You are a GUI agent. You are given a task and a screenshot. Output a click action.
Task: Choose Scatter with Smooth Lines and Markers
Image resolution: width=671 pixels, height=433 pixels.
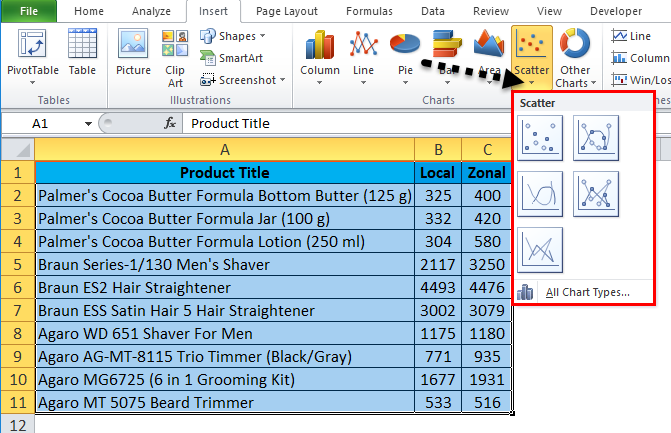pos(596,138)
